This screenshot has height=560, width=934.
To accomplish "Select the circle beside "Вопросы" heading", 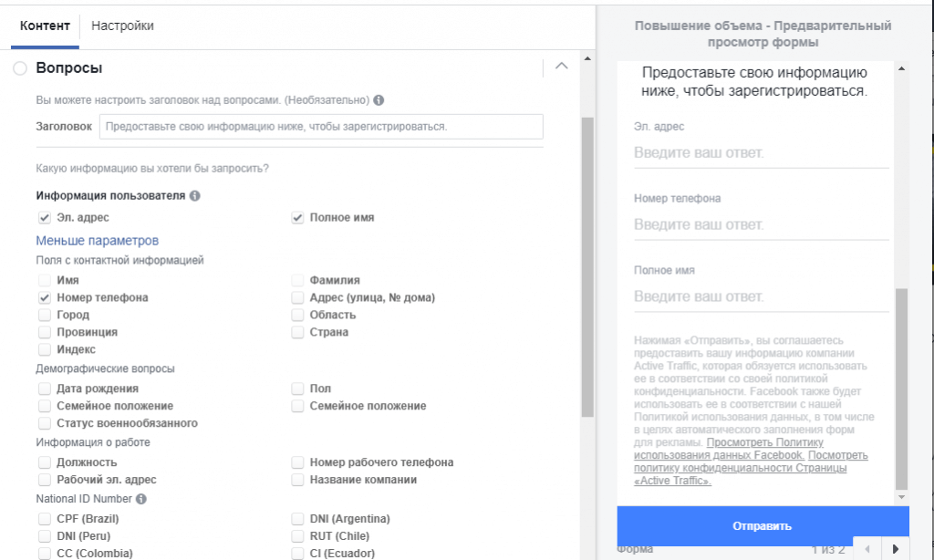I will [x=20, y=68].
